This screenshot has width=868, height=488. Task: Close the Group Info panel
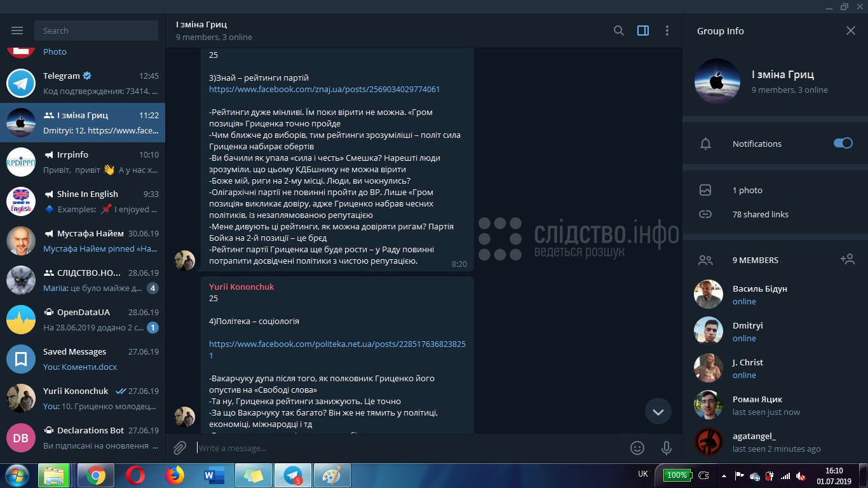pyautogui.click(x=851, y=30)
